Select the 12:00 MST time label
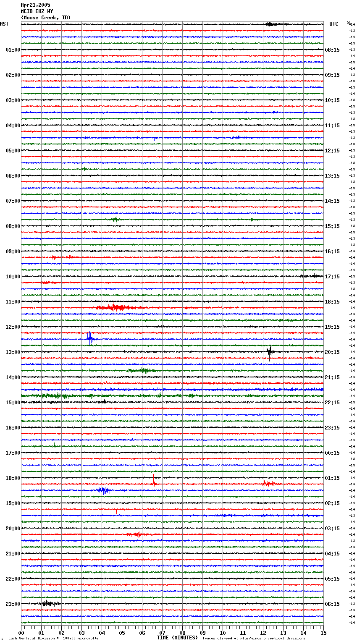Image resolution: width=357 pixels, height=644 pixels. [x=13, y=327]
